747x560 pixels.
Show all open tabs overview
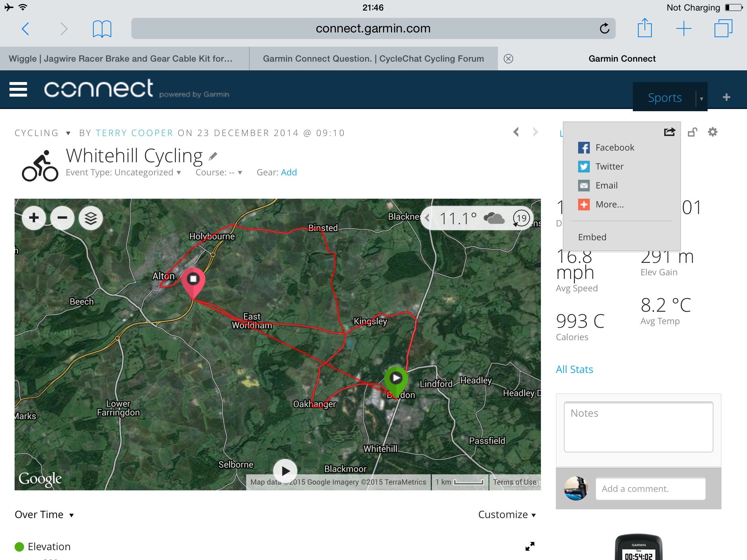point(723,28)
